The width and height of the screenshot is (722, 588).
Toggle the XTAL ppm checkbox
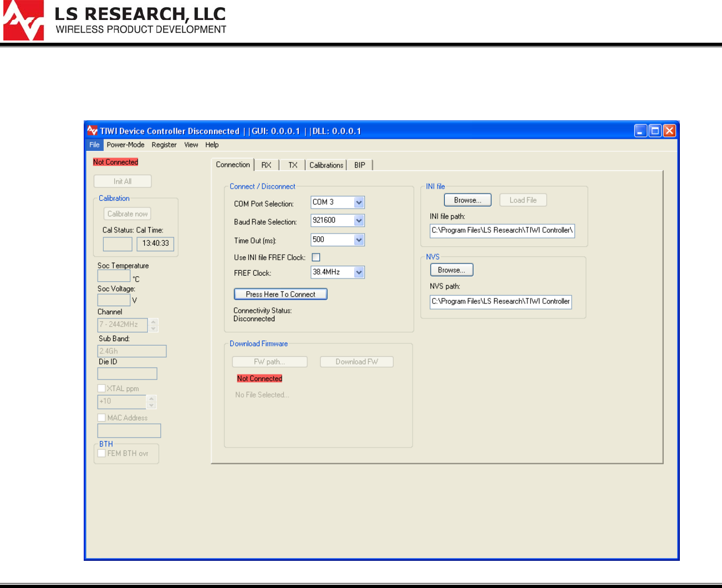(x=101, y=388)
